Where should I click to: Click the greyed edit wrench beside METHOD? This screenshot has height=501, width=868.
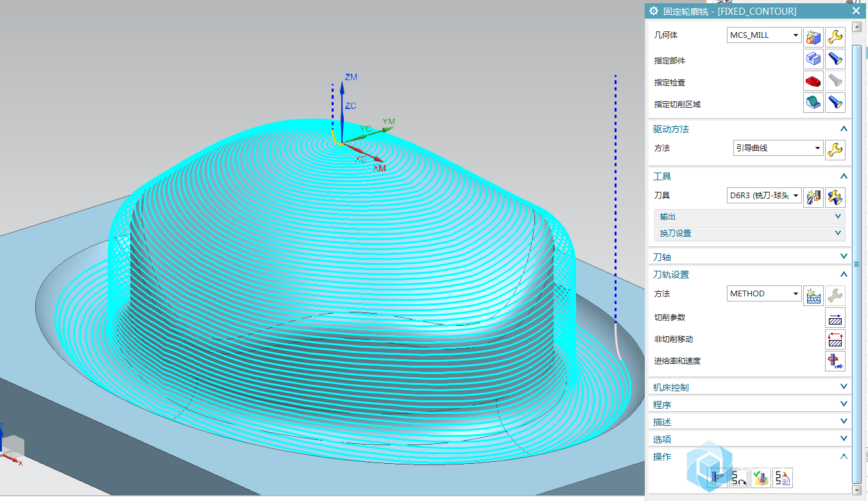(835, 295)
